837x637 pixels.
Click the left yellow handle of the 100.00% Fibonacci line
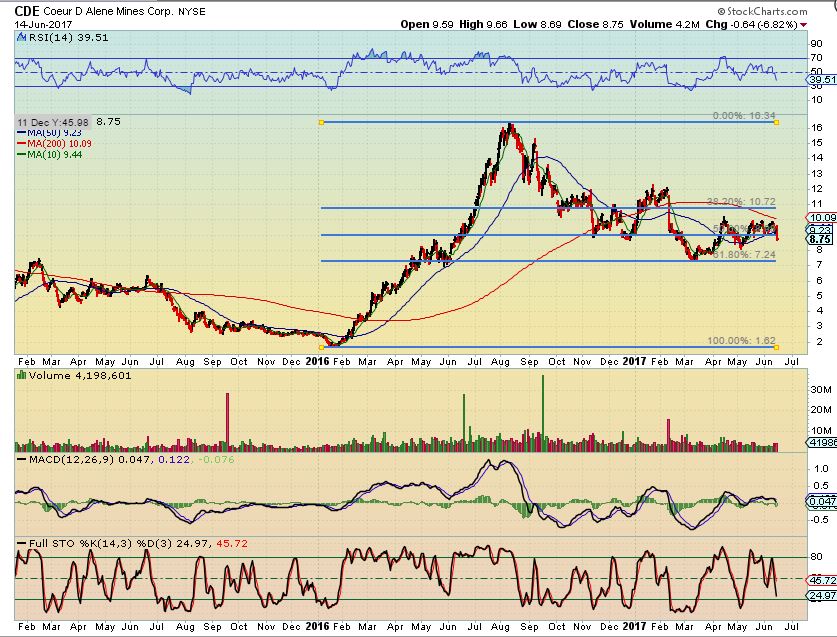click(x=320, y=347)
